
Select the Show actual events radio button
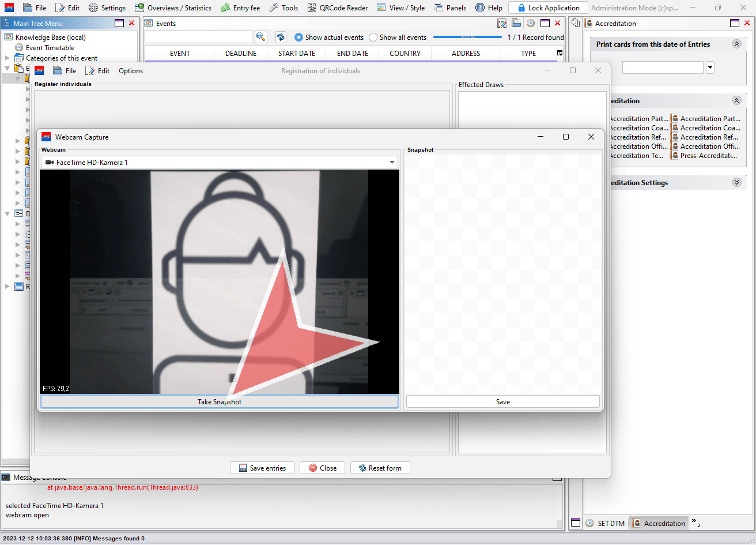coord(298,37)
